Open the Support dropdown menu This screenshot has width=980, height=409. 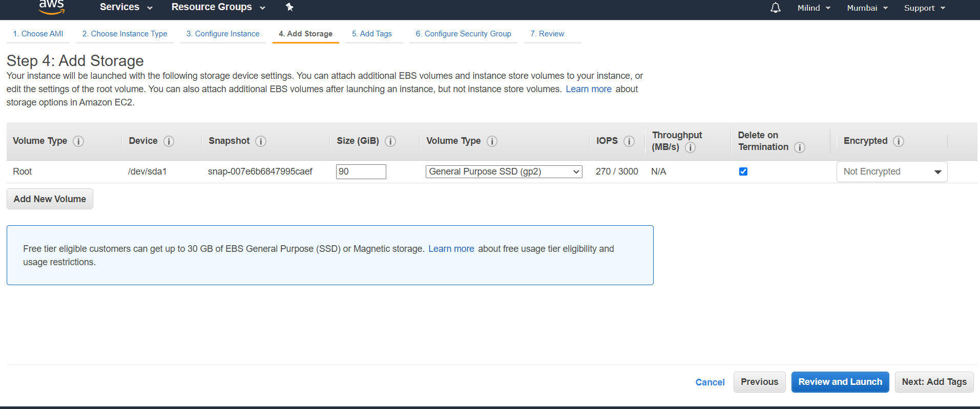coord(924,8)
